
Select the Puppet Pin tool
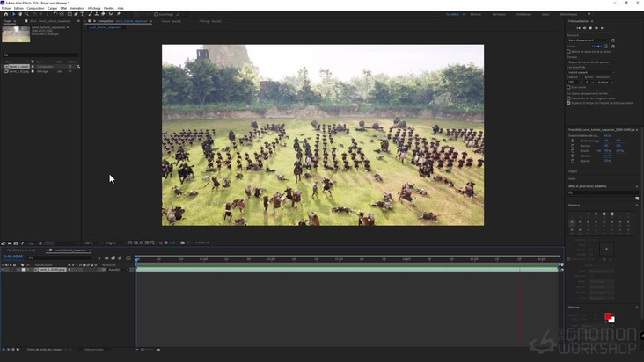pos(119,14)
